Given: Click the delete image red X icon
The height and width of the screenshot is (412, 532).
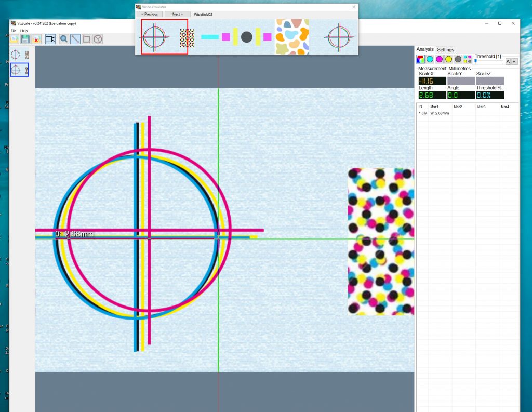Looking at the screenshot, I should click(36, 39).
